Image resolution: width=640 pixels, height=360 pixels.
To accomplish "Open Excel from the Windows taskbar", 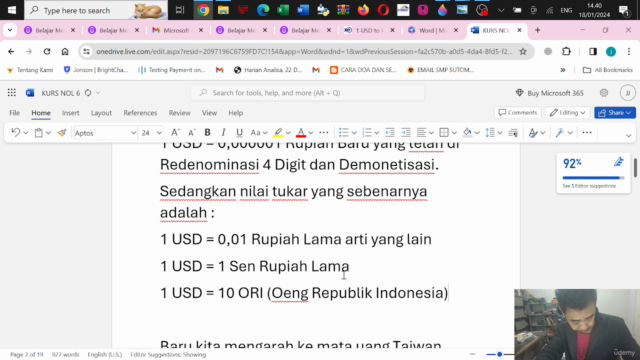I will point(283,10).
